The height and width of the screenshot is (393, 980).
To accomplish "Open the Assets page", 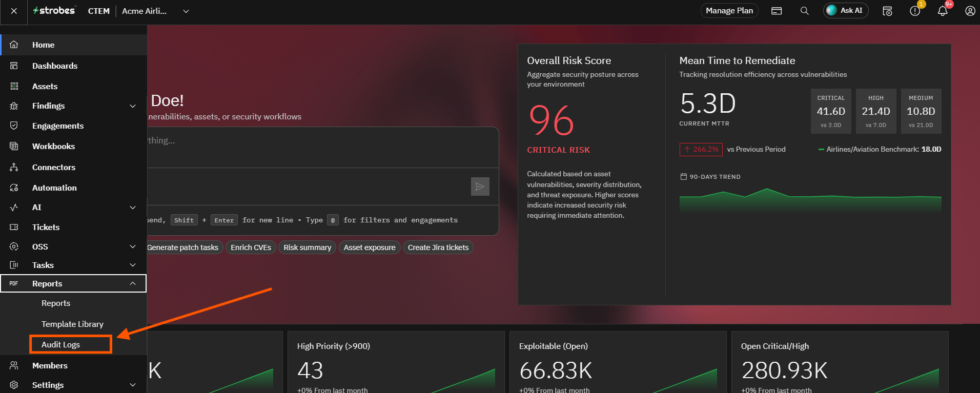I will click(x=74, y=86).
